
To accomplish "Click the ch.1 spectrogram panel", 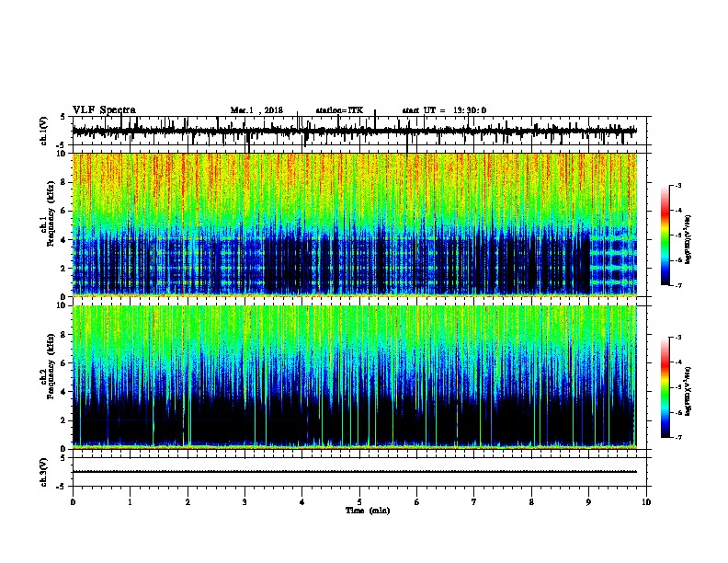I will (x=355, y=224).
